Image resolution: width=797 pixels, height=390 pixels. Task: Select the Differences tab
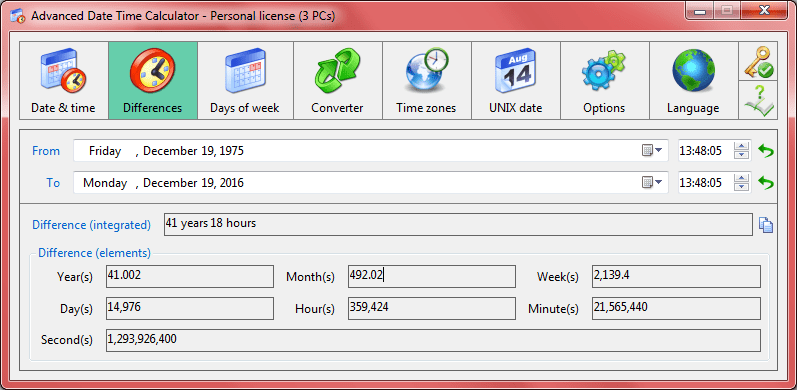click(x=152, y=80)
